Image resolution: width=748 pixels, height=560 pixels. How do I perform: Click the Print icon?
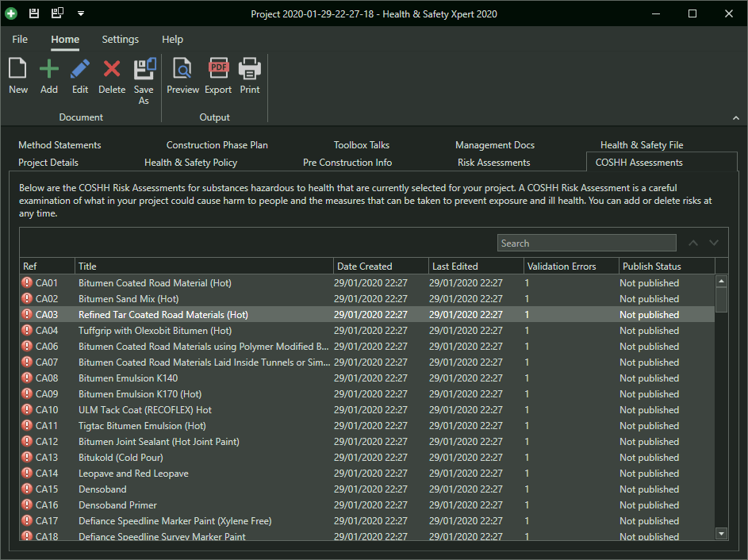(x=250, y=76)
